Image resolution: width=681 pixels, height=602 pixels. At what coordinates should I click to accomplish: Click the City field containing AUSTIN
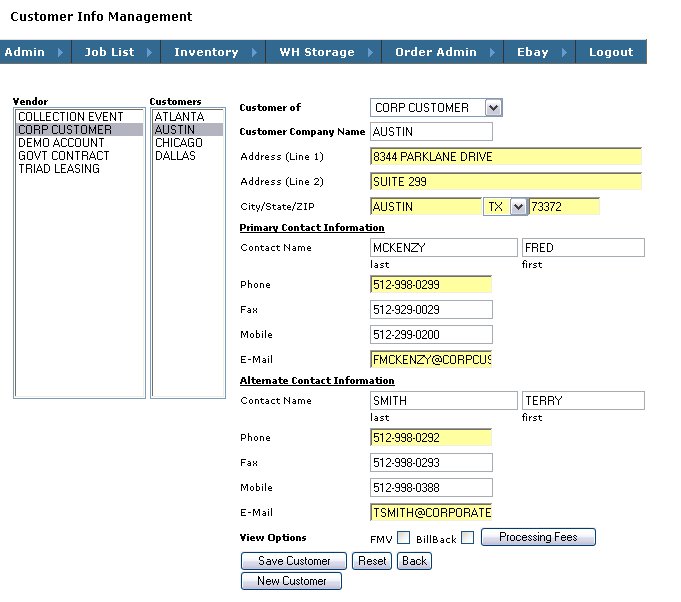pyautogui.click(x=426, y=207)
